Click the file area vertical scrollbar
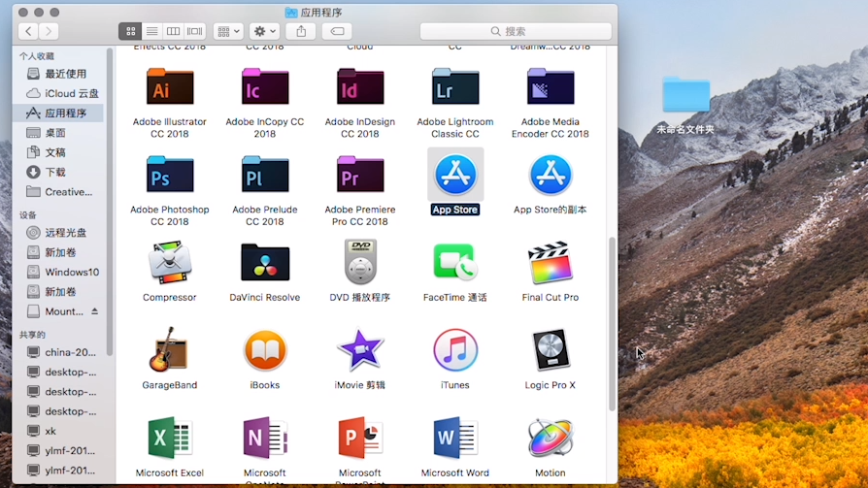 [x=612, y=324]
